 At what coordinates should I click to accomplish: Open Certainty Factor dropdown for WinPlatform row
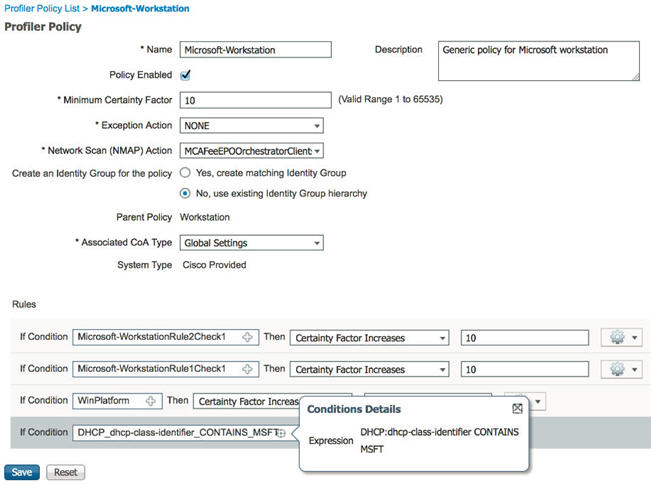click(247, 401)
